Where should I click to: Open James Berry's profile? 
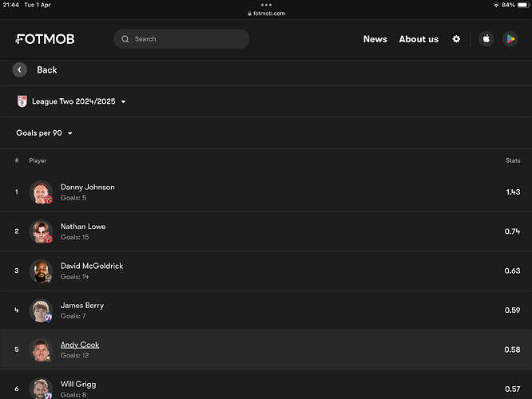coord(82,306)
